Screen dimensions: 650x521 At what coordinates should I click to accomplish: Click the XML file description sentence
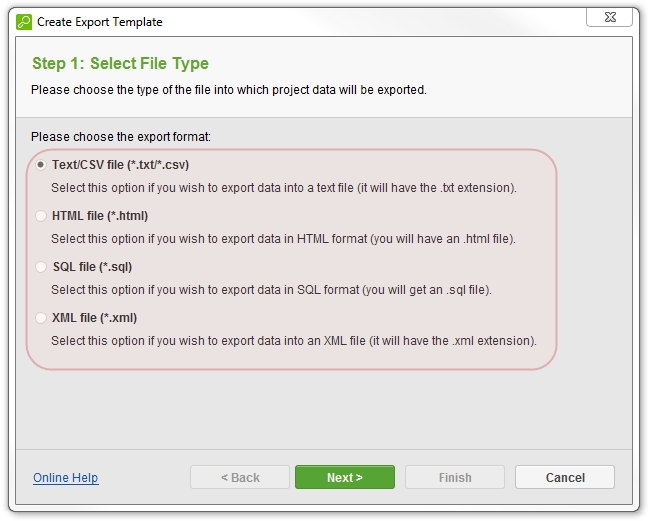click(x=294, y=341)
